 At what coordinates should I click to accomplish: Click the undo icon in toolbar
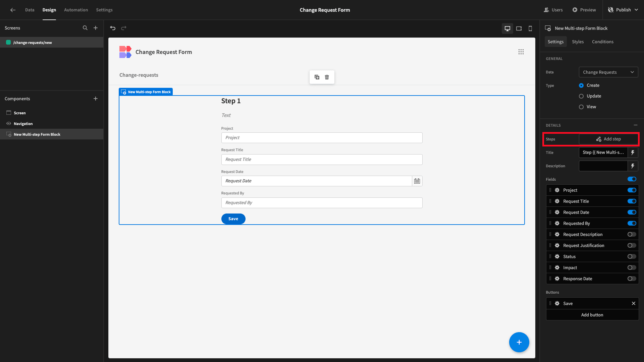(113, 28)
